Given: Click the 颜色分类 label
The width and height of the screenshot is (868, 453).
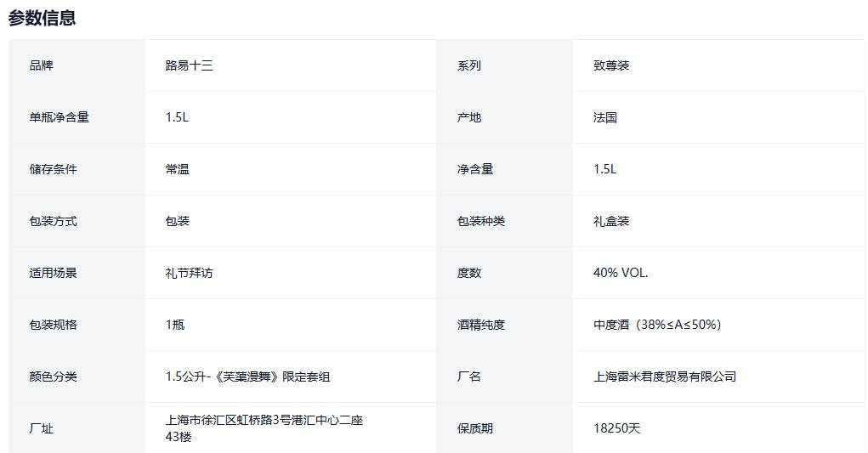Looking at the screenshot, I should click(53, 377).
